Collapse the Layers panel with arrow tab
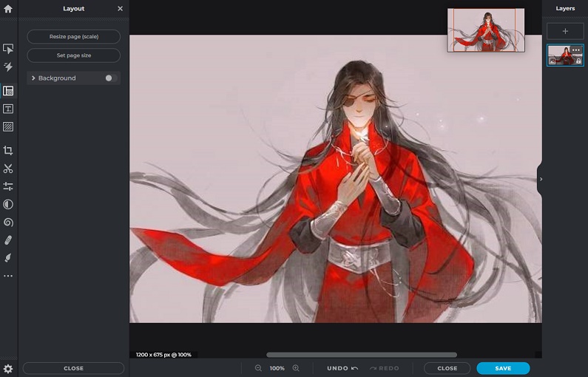The width and height of the screenshot is (588, 377). pyautogui.click(x=540, y=179)
